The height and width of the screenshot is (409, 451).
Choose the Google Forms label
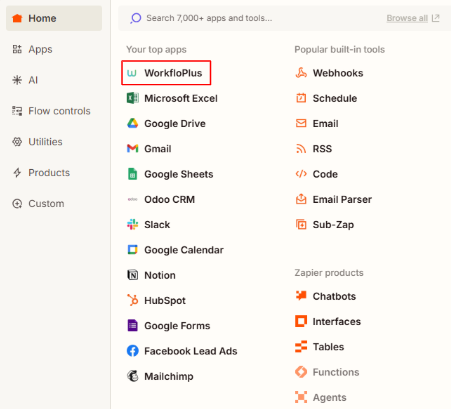click(x=177, y=326)
